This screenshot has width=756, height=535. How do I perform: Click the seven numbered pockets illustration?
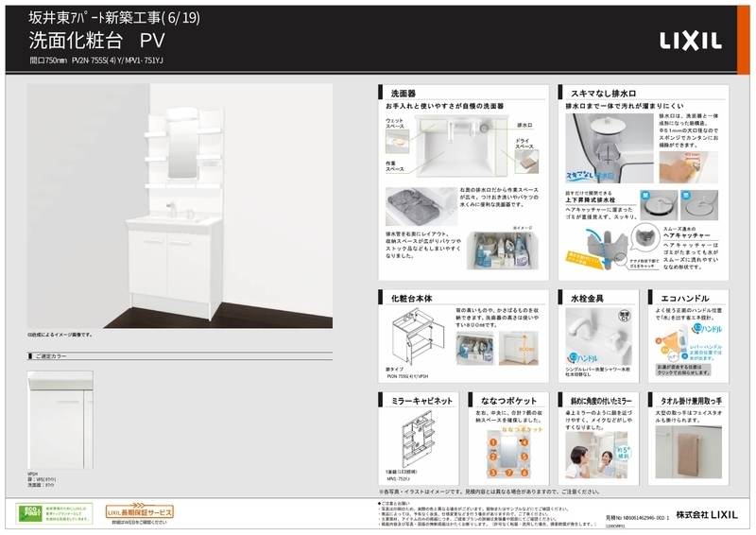pyautogui.click(x=508, y=455)
